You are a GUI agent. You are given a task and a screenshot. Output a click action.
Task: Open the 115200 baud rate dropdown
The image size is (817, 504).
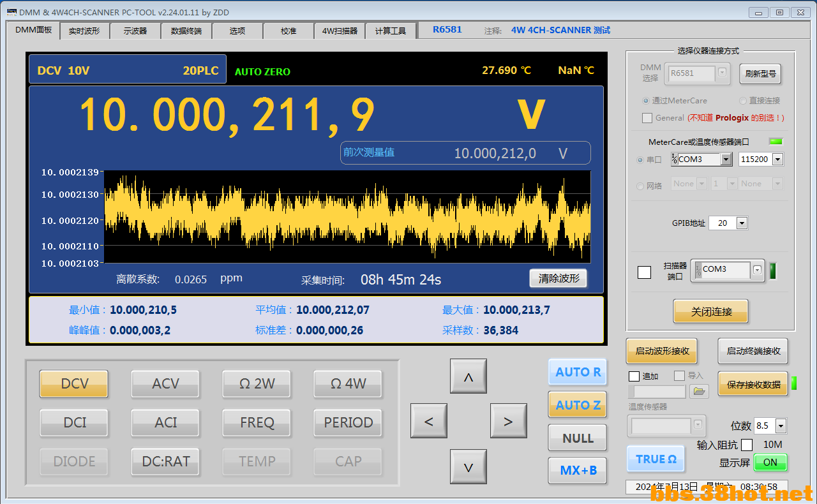tap(777, 159)
